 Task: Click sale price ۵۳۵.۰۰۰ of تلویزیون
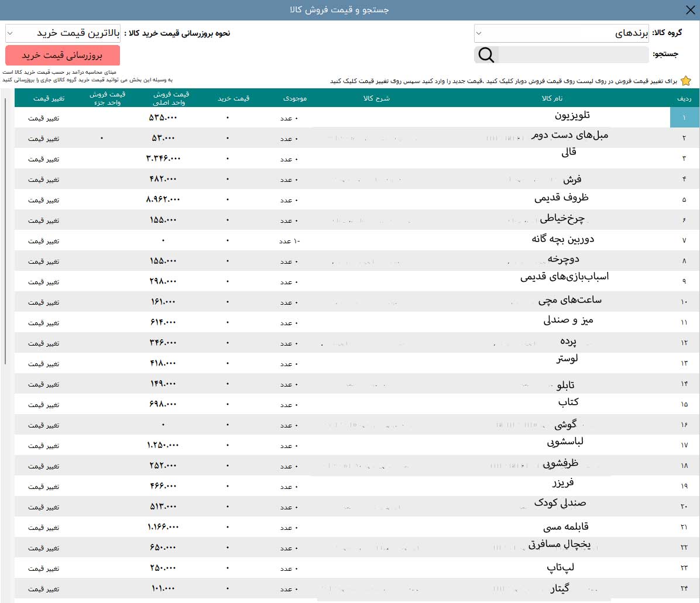pos(163,118)
